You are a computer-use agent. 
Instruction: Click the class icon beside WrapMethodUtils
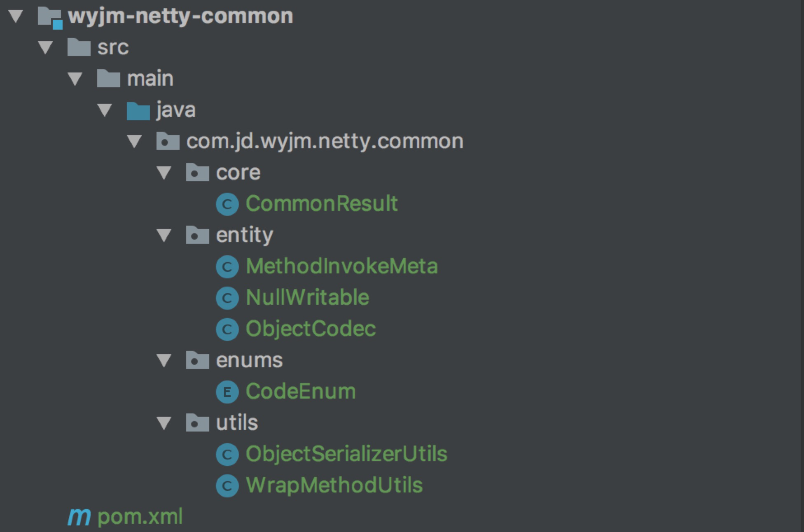pos(227,486)
